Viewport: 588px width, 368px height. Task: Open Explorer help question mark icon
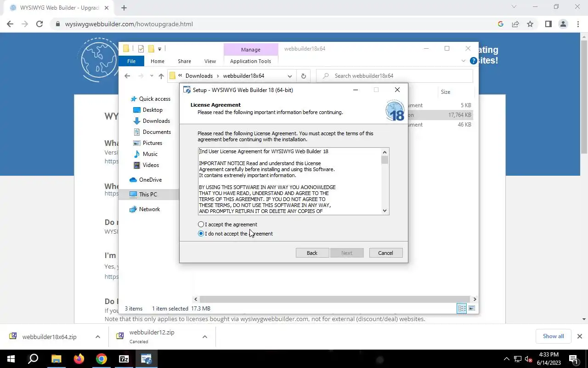tap(474, 61)
